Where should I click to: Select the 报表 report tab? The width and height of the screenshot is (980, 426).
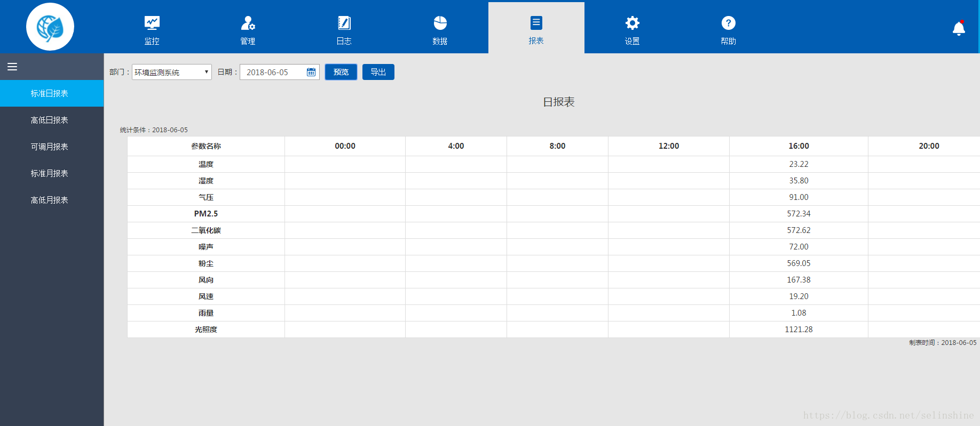(x=536, y=28)
